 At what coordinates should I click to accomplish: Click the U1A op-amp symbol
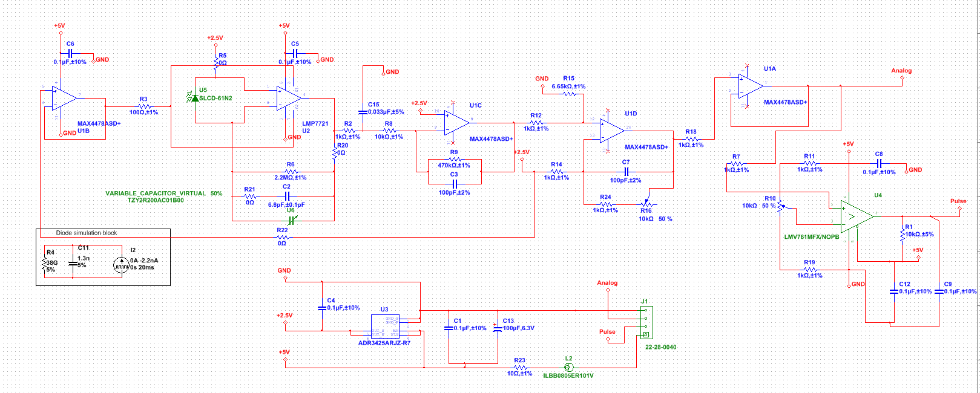750,86
